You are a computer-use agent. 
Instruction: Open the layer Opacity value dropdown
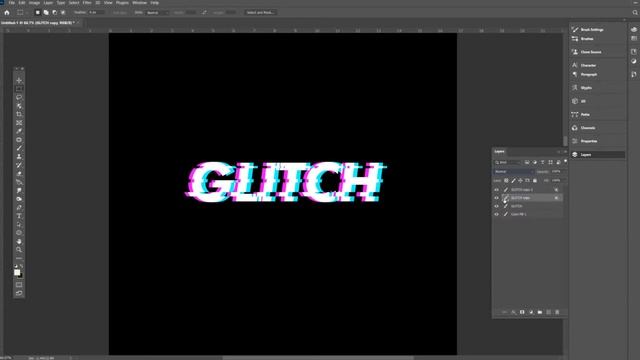coord(558,172)
